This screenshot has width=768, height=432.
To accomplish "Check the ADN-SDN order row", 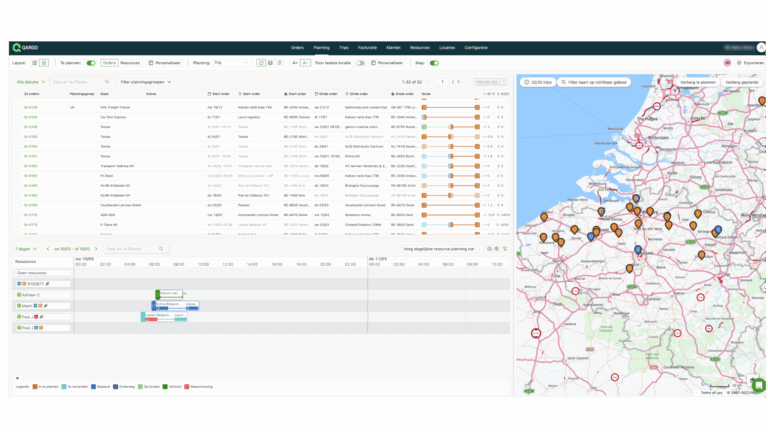I will pyautogui.click(x=18, y=215).
